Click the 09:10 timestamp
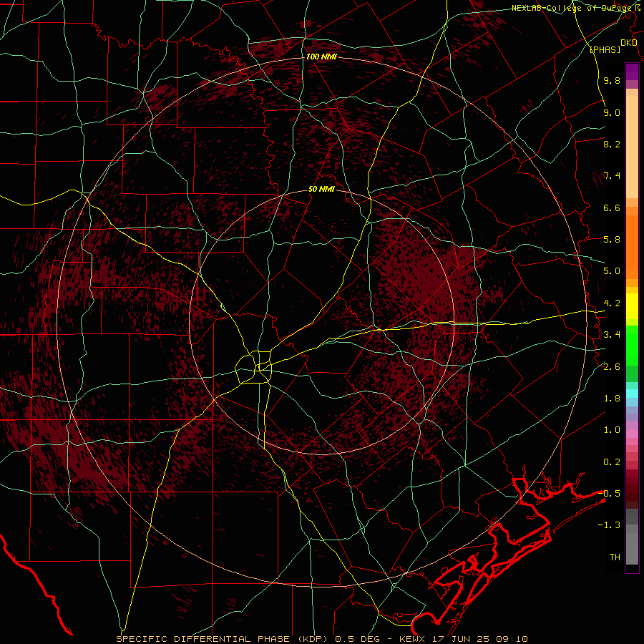The image size is (644, 644). click(512, 639)
